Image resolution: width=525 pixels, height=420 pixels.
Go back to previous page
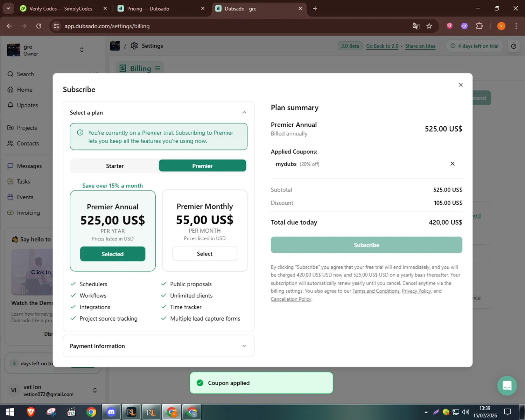pyautogui.click(x=9, y=26)
